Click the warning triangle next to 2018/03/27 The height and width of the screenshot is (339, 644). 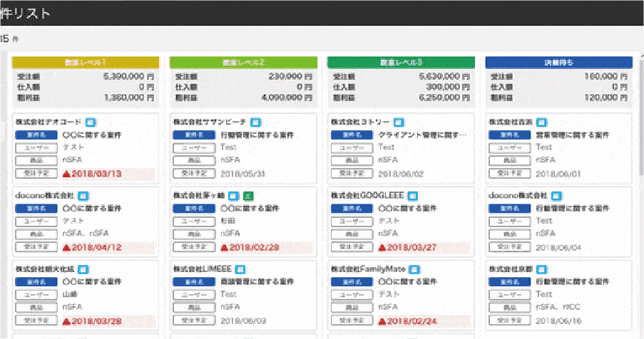coord(383,248)
